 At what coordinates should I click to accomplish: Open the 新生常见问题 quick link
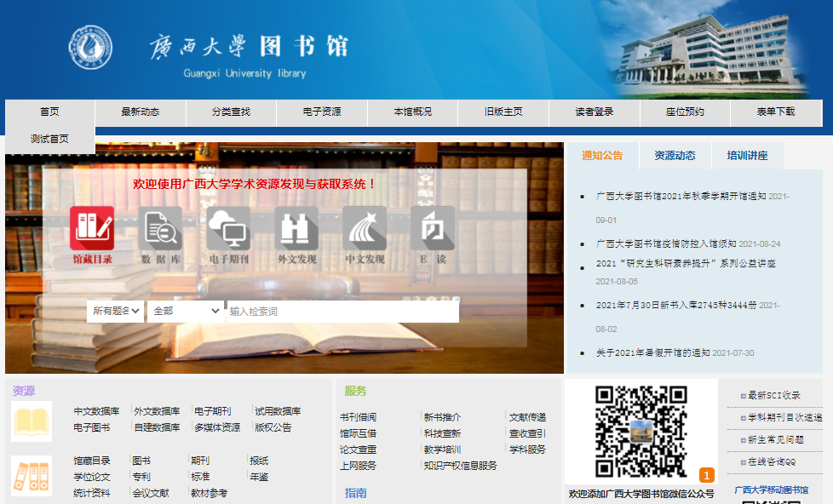point(776,440)
